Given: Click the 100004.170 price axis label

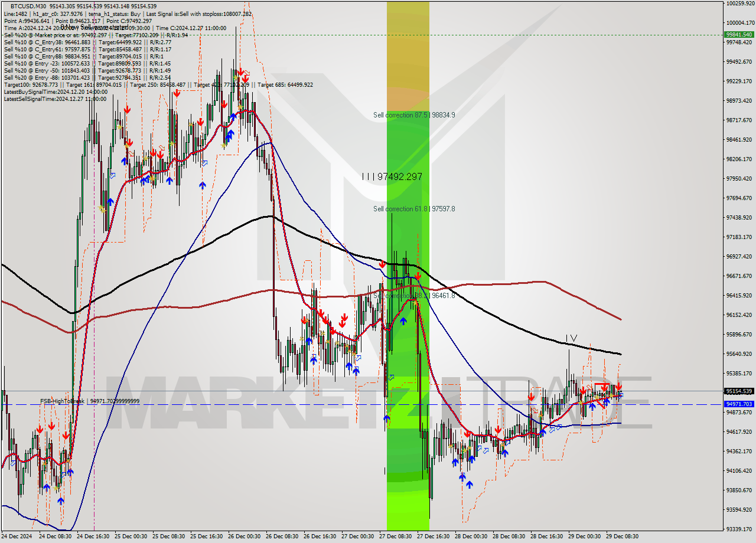Looking at the screenshot, I should 739,23.
